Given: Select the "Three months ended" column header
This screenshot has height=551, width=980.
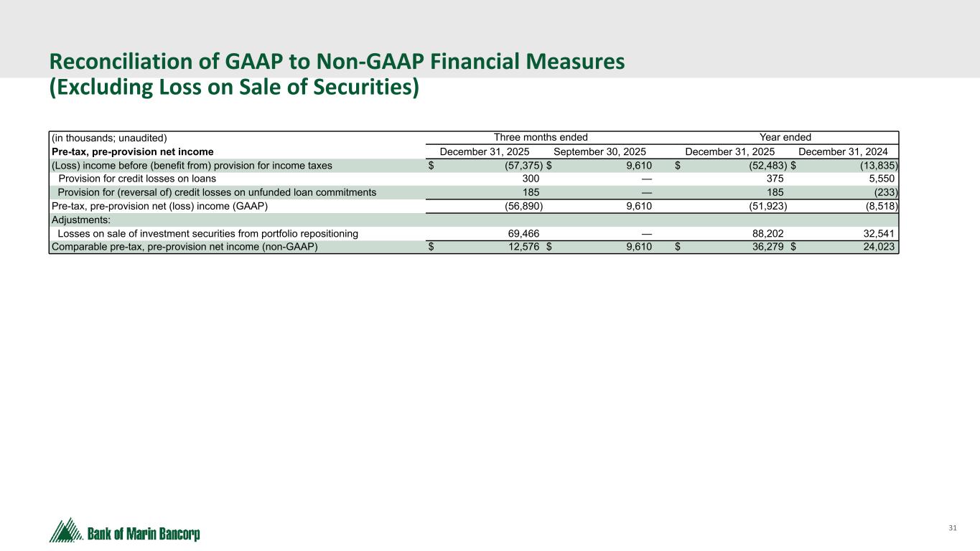Looking at the screenshot, I should [541, 137].
